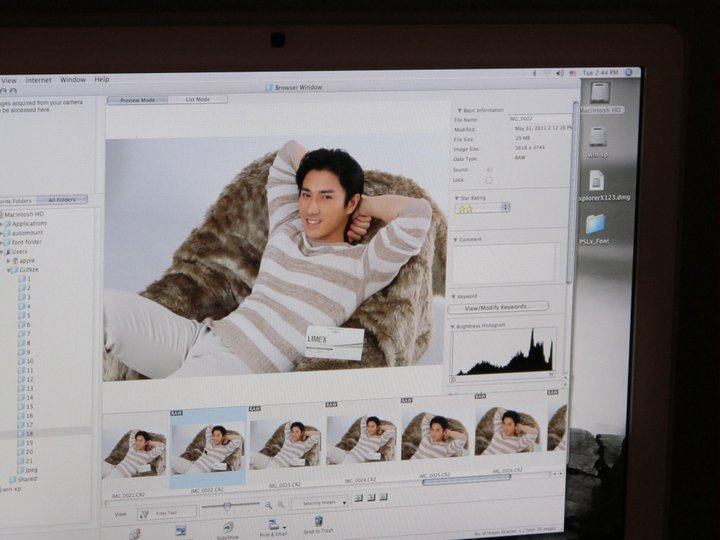
Task: Select folder 21 in the tree
Action: 27,461
